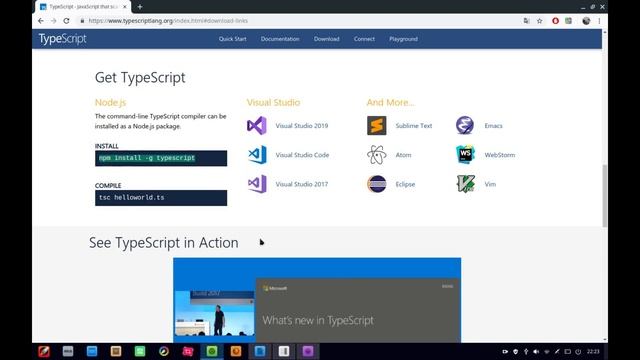640x360 pixels.
Task: Click the 'Node.js' heading text
Action: (x=110, y=102)
